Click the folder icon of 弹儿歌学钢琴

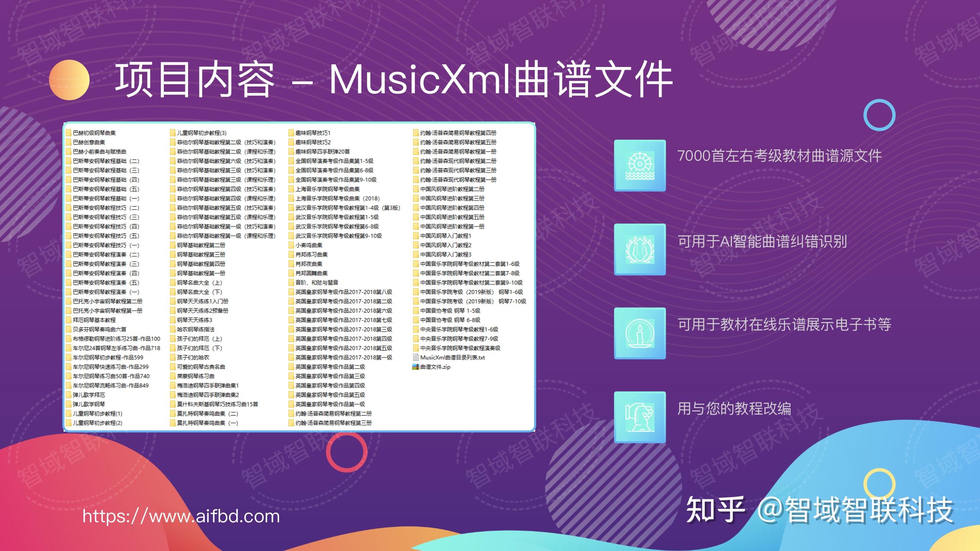pyautogui.click(x=69, y=404)
